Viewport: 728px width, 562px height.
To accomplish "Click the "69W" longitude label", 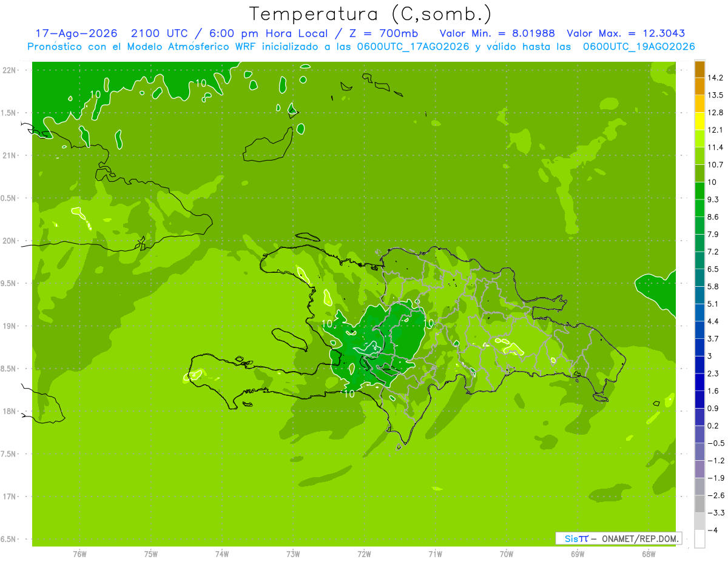I will pos(578,554).
